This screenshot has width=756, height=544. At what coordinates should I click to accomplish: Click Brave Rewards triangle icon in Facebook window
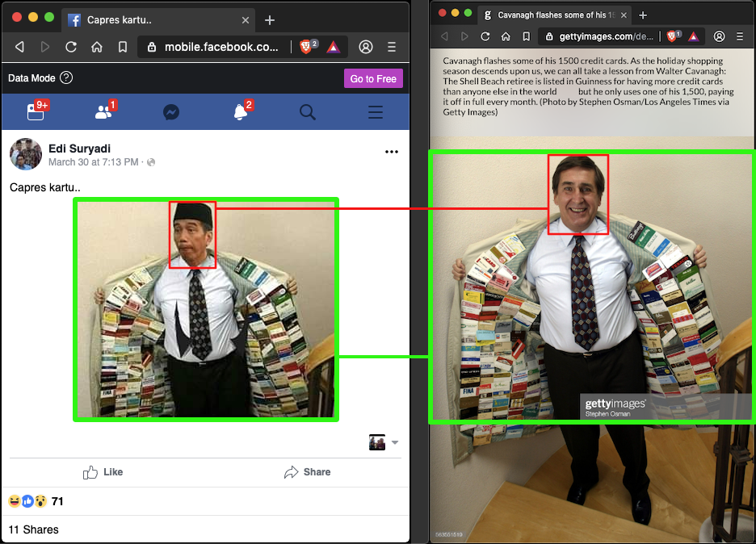point(332,47)
